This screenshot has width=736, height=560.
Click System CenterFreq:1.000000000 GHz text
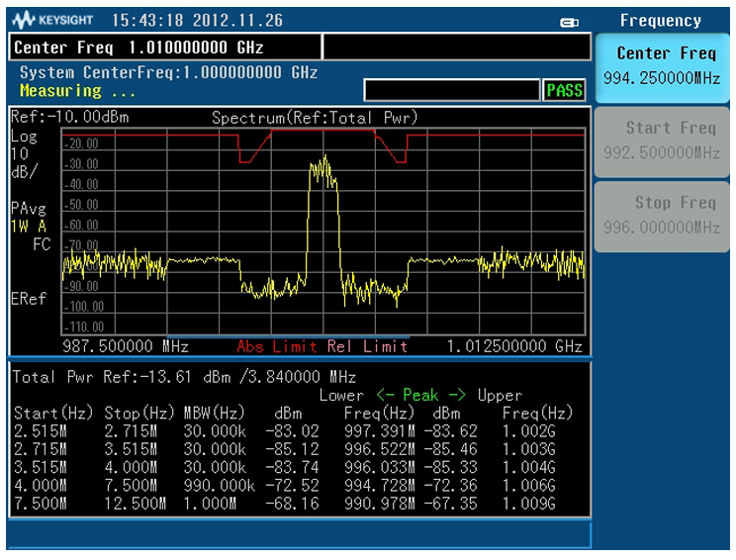coord(168,73)
